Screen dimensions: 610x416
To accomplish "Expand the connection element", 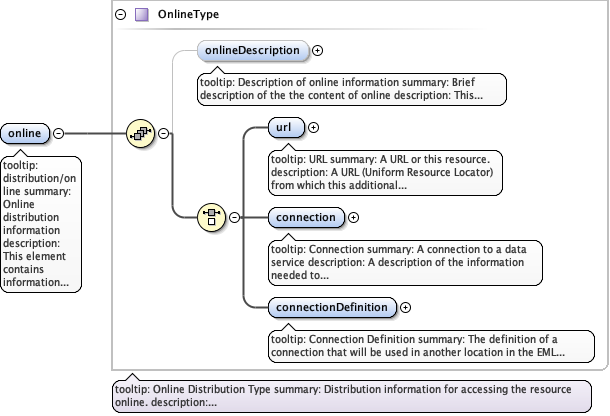I will click(x=353, y=217).
